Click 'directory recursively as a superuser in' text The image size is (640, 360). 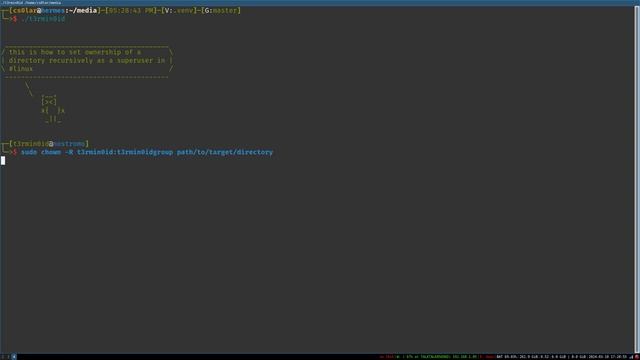point(87,60)
